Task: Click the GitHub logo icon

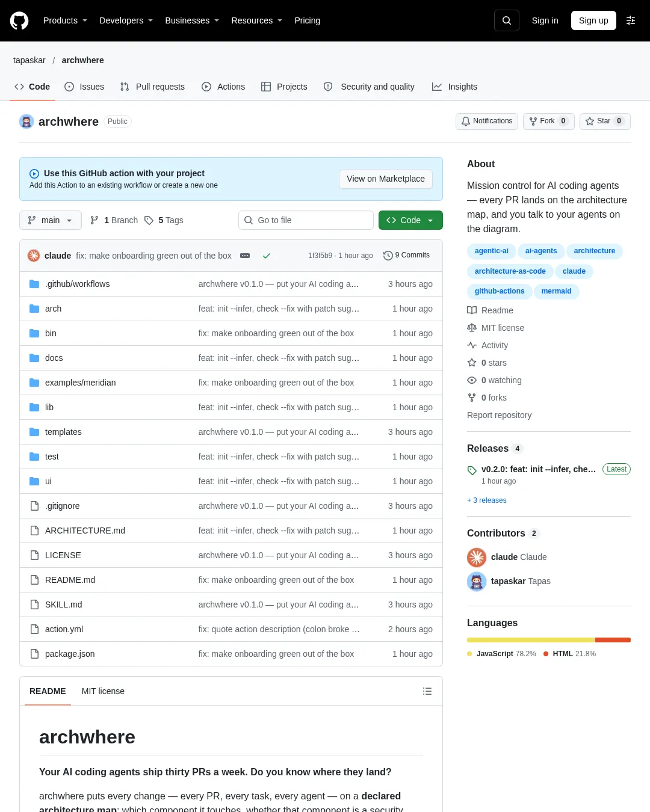Action: coord(19,20)
